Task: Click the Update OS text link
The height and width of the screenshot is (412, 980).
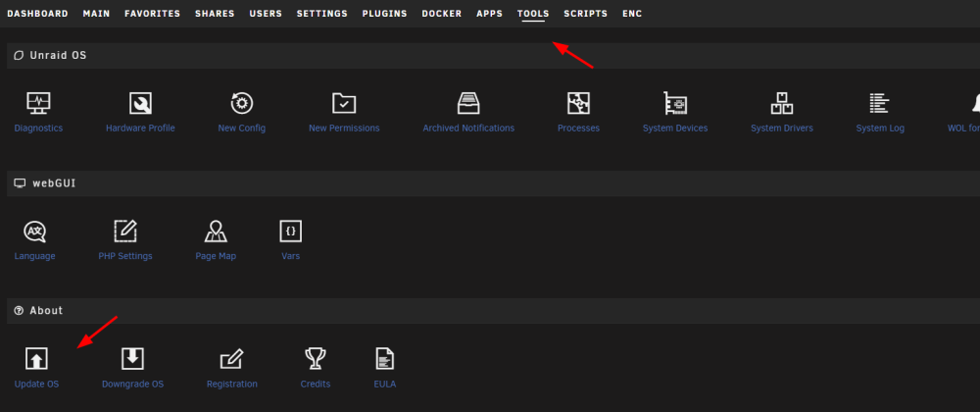Action: coord(36,384)
